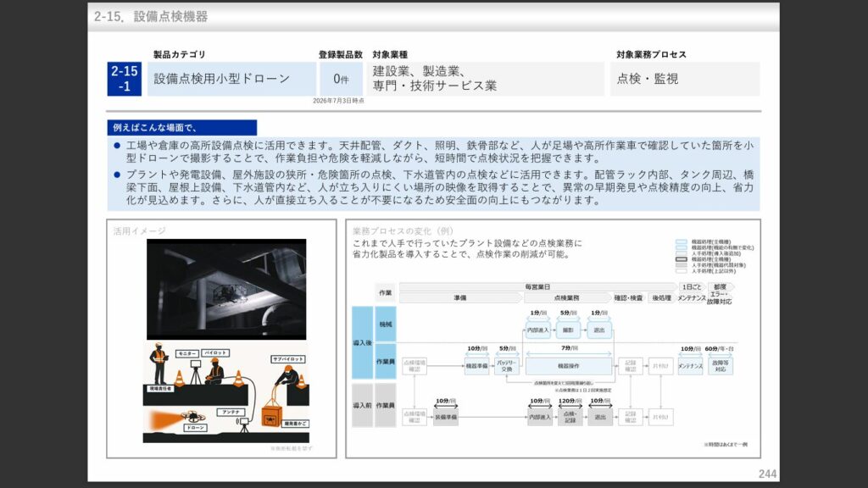Click the 確認・検査 phase header
This screenshot has height=488, width=868.
pyautogui.click(x=628, y=297)
